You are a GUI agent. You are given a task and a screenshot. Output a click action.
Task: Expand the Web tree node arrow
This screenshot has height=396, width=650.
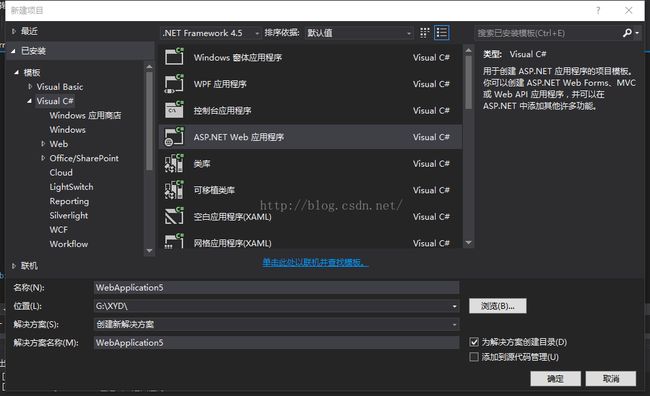click(x=43, y=144)
